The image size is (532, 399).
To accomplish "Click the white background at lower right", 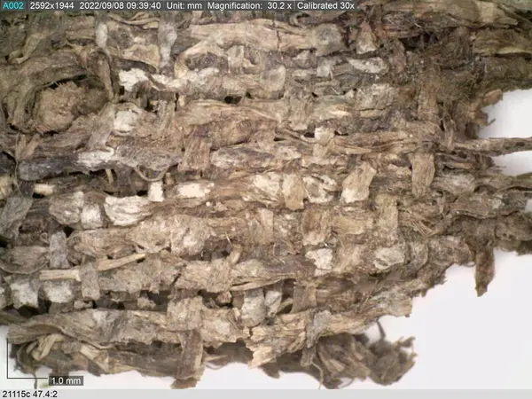I will [475, 342].
